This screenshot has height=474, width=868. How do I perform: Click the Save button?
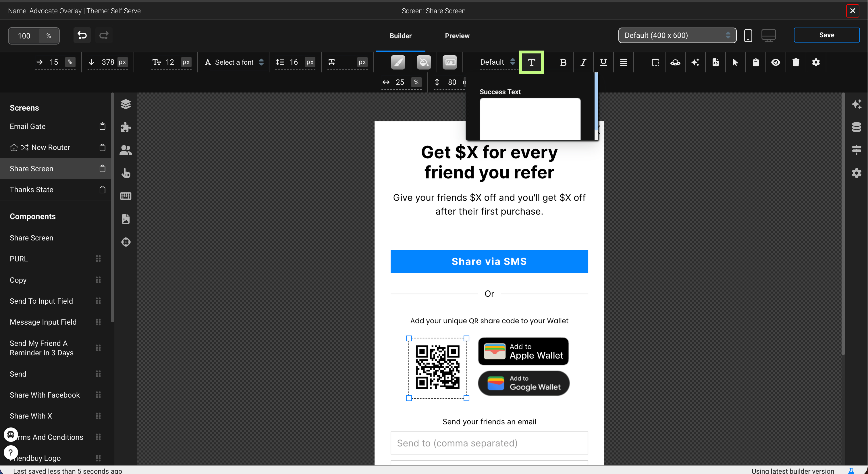point(826,35)
